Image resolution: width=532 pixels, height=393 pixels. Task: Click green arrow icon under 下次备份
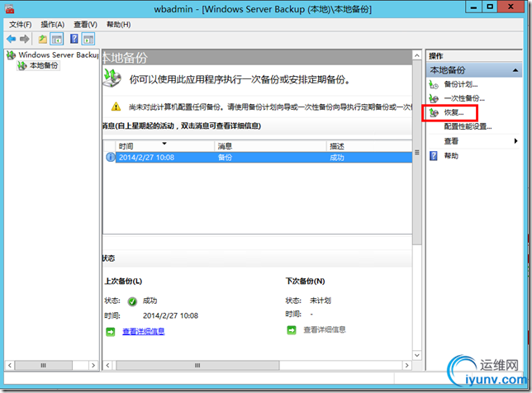click(x=292, y=330)
